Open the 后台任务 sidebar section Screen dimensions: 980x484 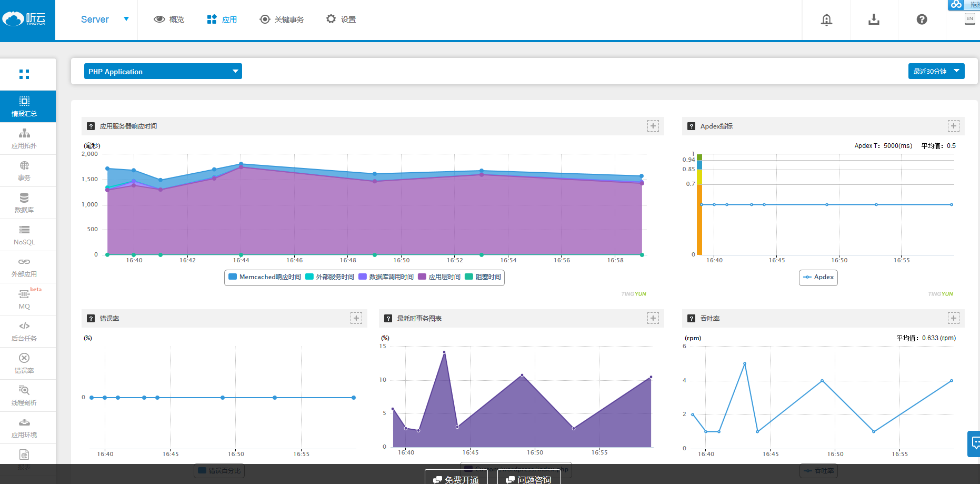(x=24, y=331)
